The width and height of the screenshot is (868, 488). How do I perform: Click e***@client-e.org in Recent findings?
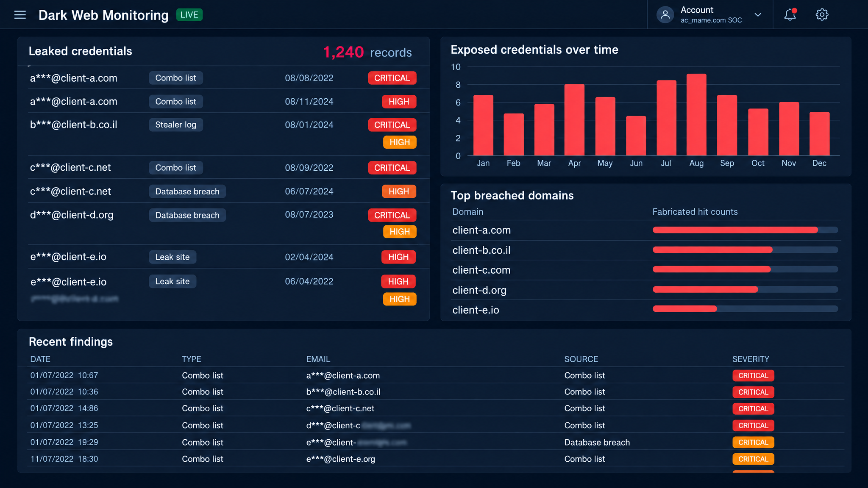pos(340,459)
